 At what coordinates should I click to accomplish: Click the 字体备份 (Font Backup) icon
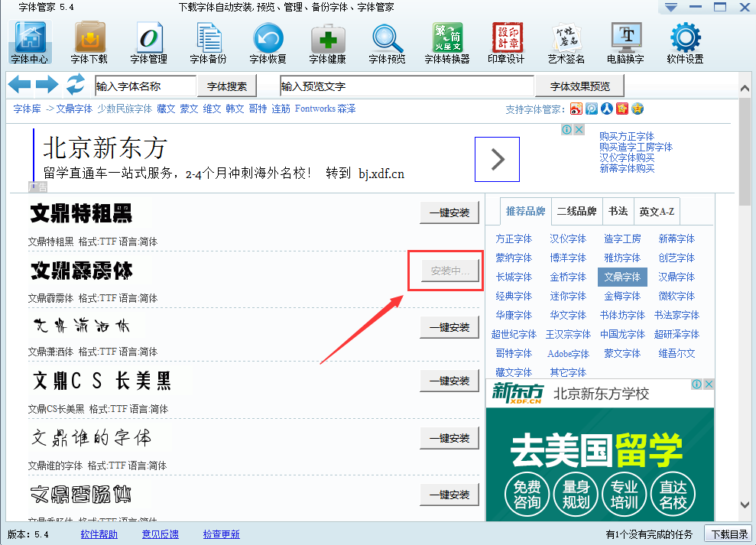(x=208, y=41)
